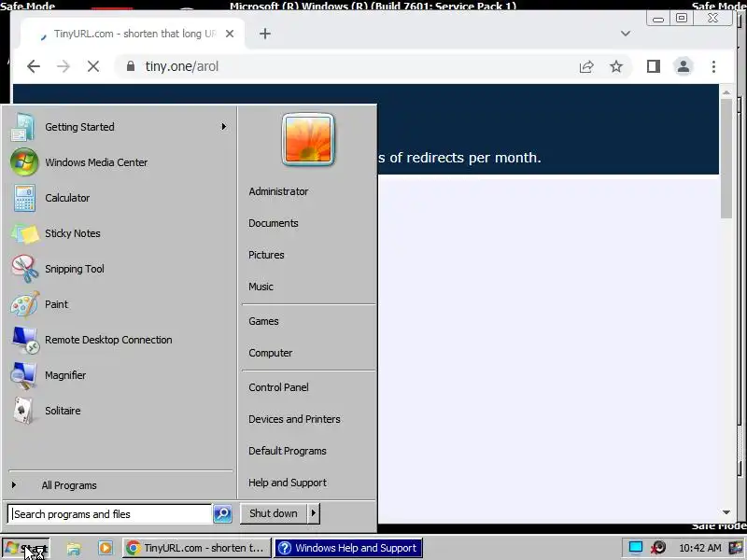Focus the Search programs and files box
Image resolution: width=747 pixels, height=560 pixels.
[109, 514]
